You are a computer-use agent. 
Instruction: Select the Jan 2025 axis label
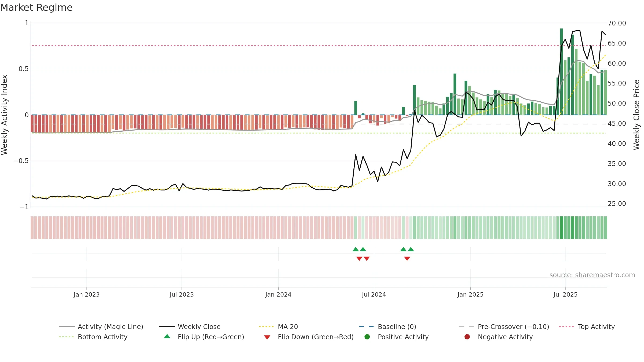pyautogui.click(x=470, y=294)
